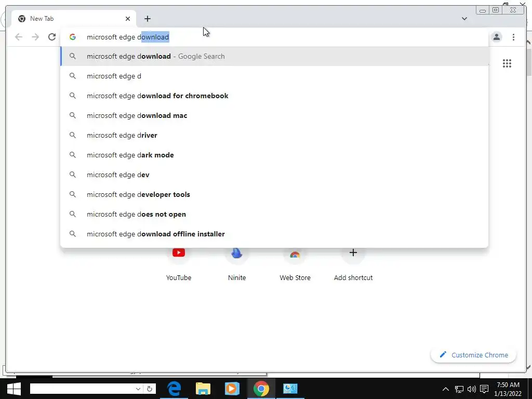Click the taskbar address input box

click(82, 389)
